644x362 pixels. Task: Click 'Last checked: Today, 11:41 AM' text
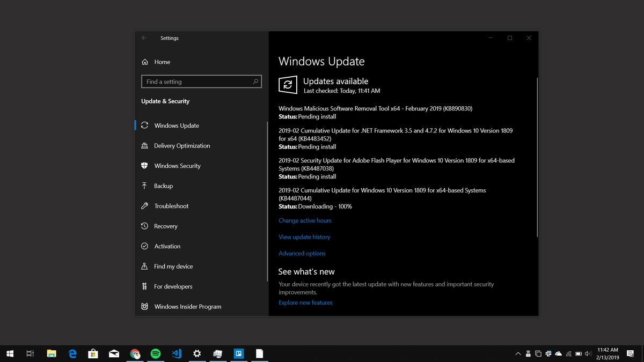(x=342, y=91)
